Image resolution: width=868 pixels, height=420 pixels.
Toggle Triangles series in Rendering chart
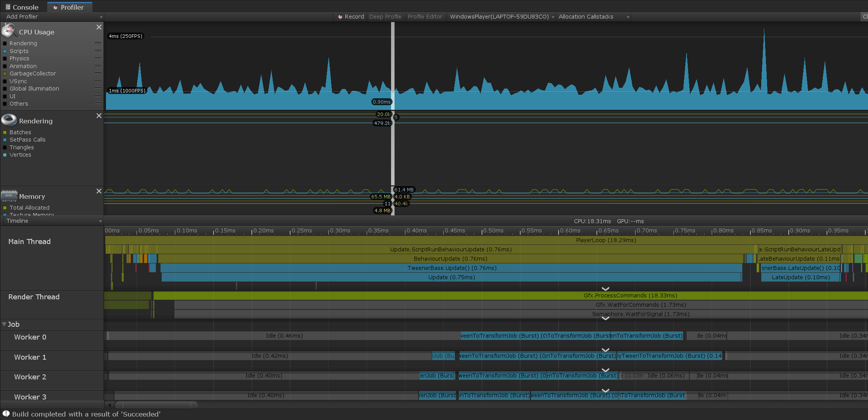[x=5, y=147]
